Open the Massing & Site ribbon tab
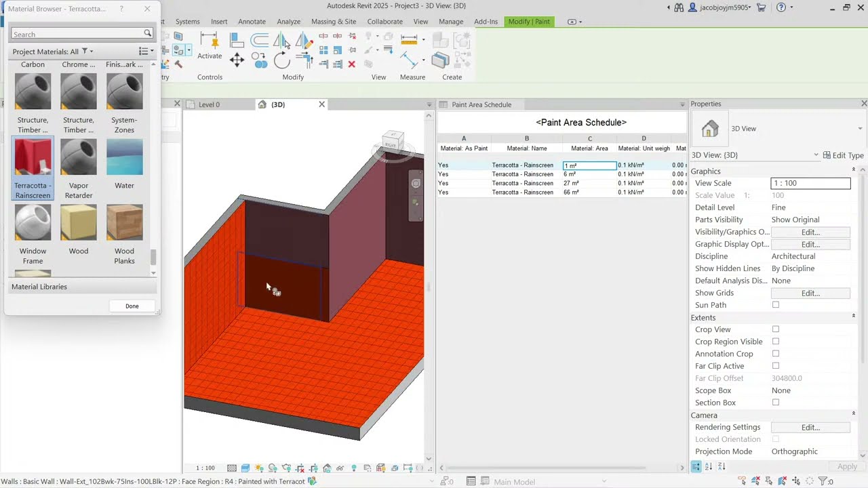Screen dimensions: 868x488 point(334,22)
